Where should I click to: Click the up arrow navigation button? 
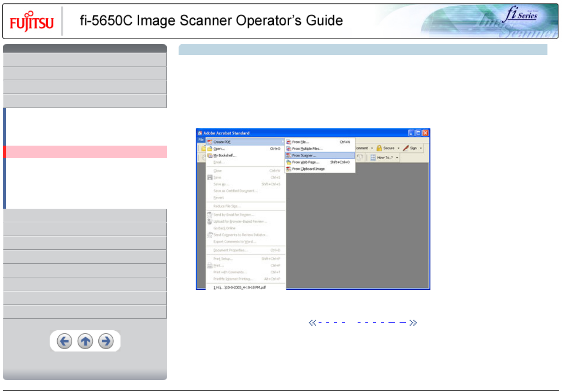[85, 341]
